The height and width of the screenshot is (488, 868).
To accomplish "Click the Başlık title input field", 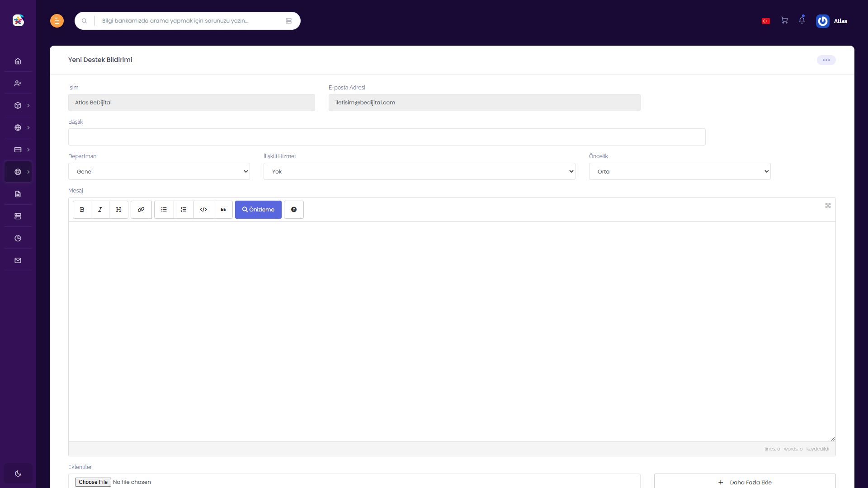I will pyautogui.click(x=387, y=137).
